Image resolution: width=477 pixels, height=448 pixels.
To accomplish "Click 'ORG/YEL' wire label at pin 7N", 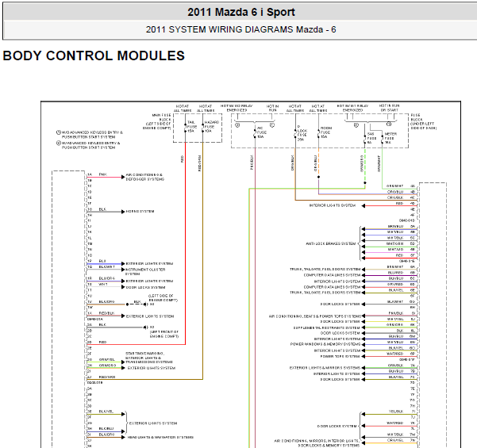I will (395, 440).
